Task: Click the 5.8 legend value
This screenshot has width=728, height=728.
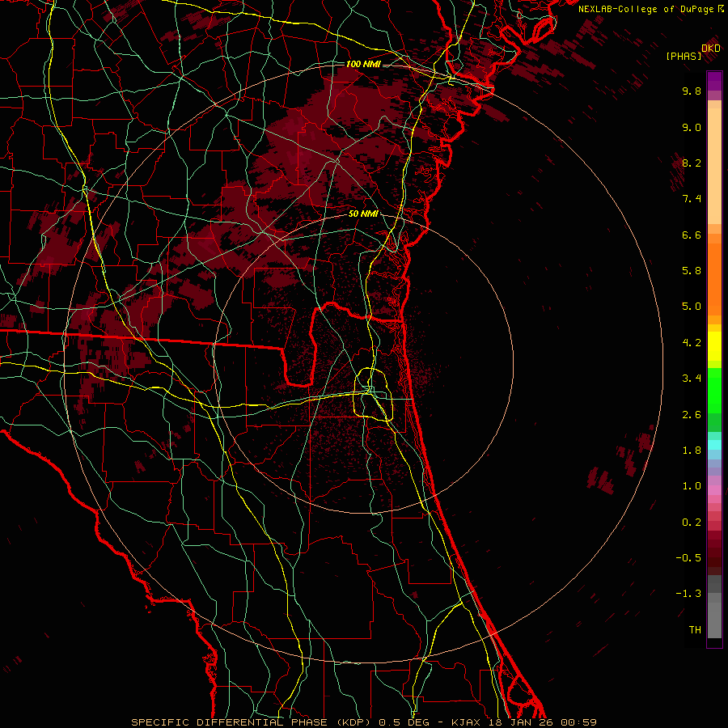Action: pos(692,271)
